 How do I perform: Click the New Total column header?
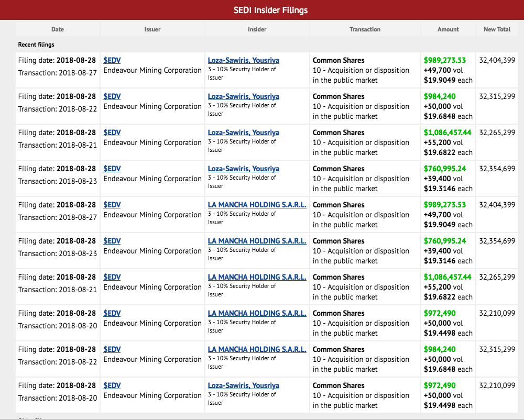click(x=497, y=29)
